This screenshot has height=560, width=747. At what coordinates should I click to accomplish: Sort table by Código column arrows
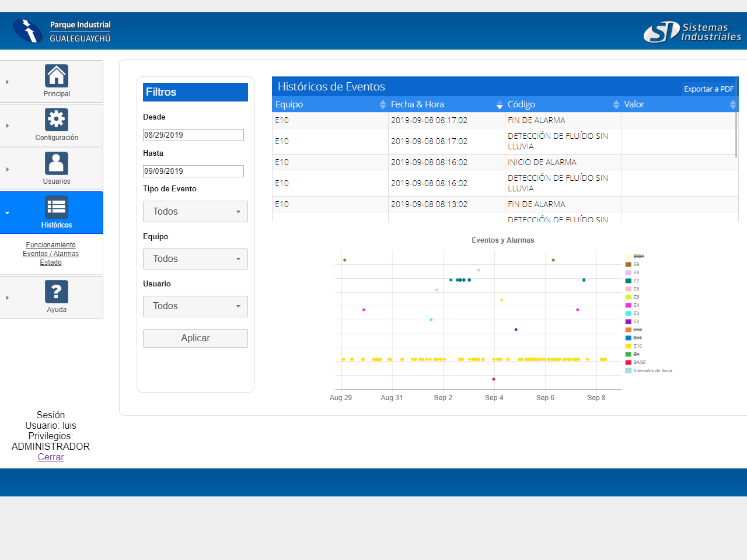616,104
